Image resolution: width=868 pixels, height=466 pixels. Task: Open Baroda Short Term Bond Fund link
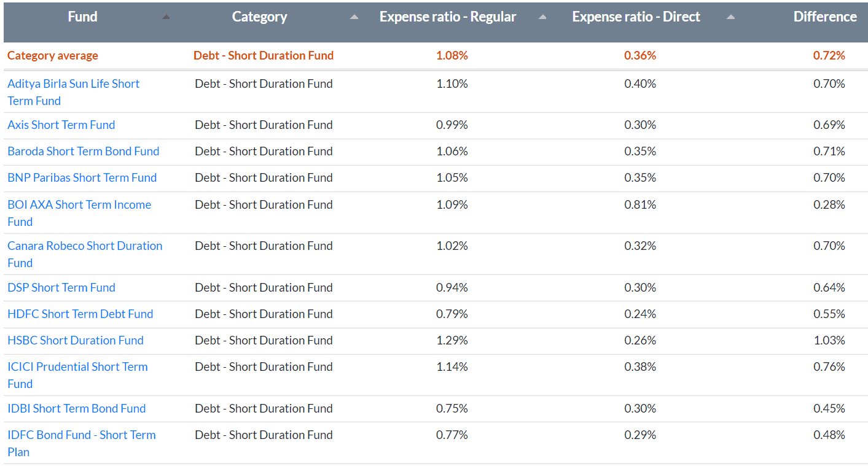83,151
